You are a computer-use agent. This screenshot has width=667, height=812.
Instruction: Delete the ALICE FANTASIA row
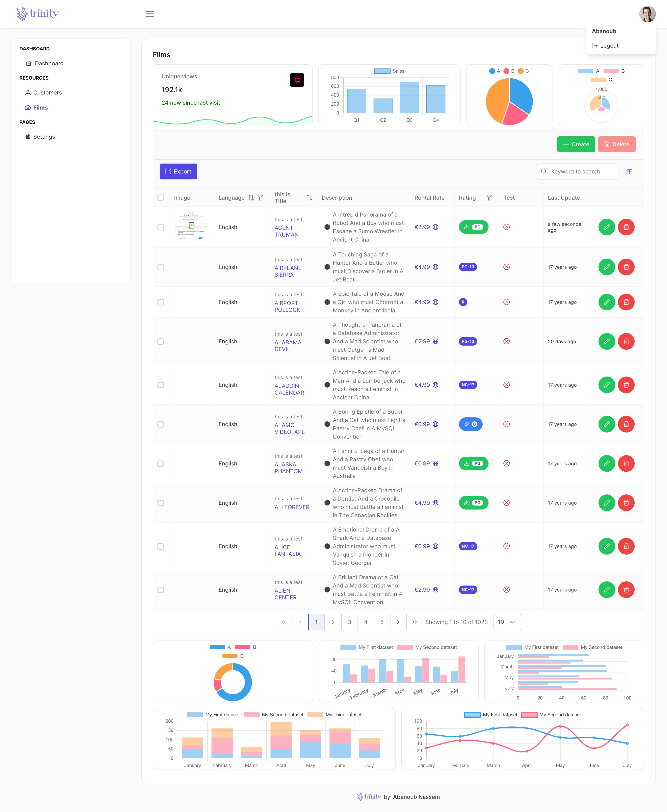(626, 546)
